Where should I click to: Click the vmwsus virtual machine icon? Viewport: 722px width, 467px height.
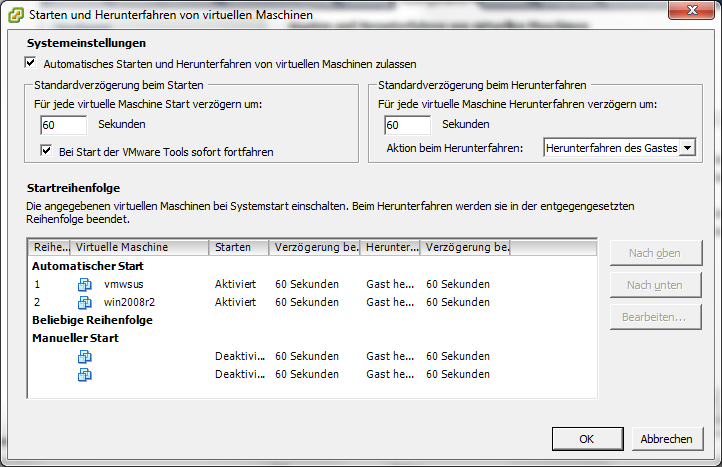tap(85, 284)
